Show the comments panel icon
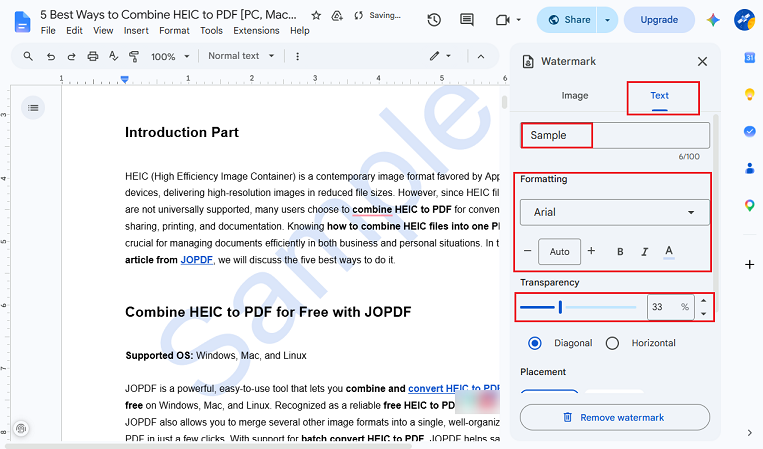This screenshot has height=449, width=763. pos(467,20)
